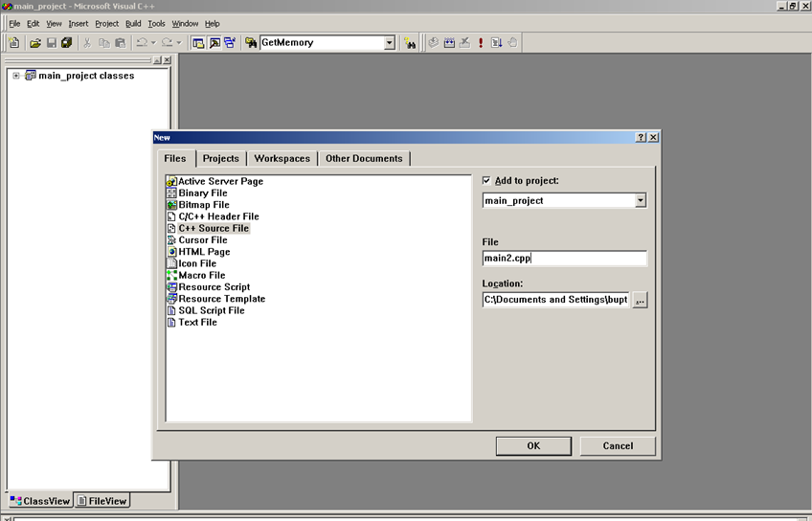Expand the main_project classes tree node
This screenshot has width=812, height=521.
coord(16,76)
